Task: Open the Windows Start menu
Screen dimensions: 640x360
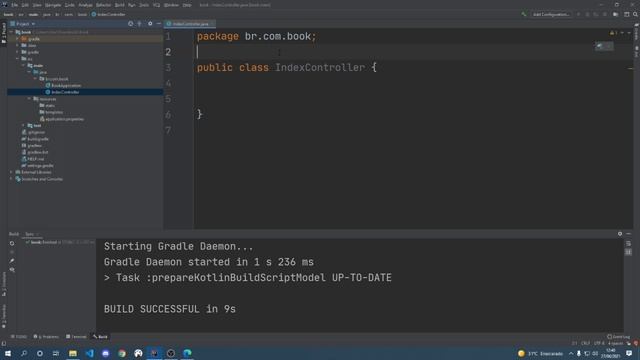Action: [7, 353]
